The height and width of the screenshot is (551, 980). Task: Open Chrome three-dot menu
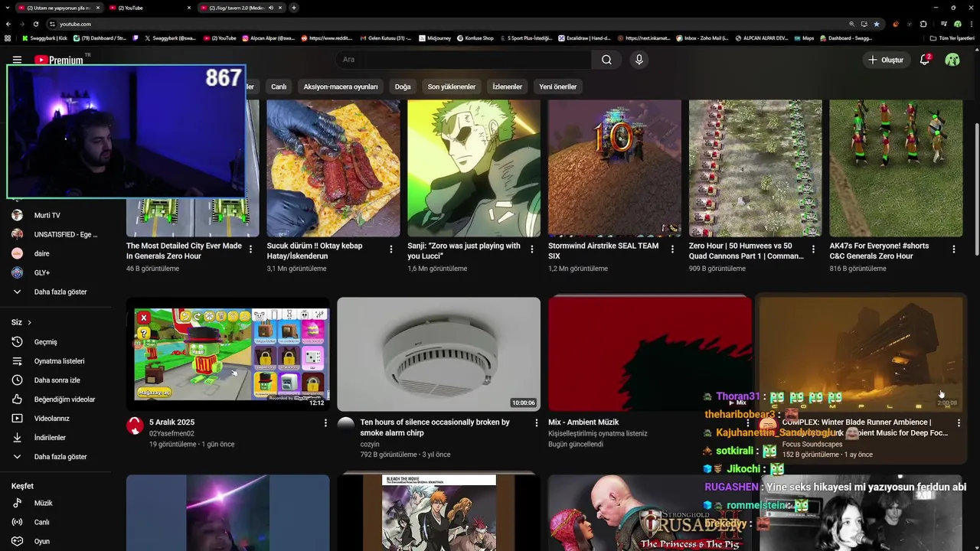point(972,24)
